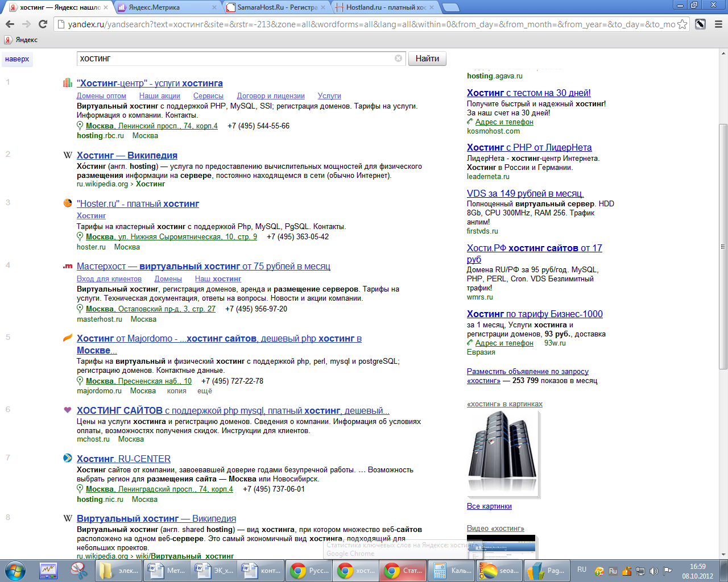
Task: Click the Hoster.ru orange favicon
Action: [68, 203]
